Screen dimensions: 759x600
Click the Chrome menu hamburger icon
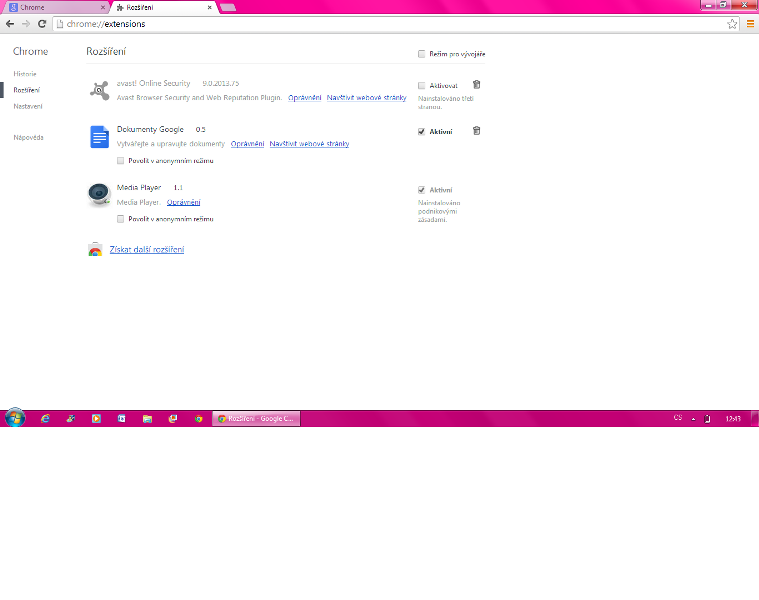click(750, 23)
